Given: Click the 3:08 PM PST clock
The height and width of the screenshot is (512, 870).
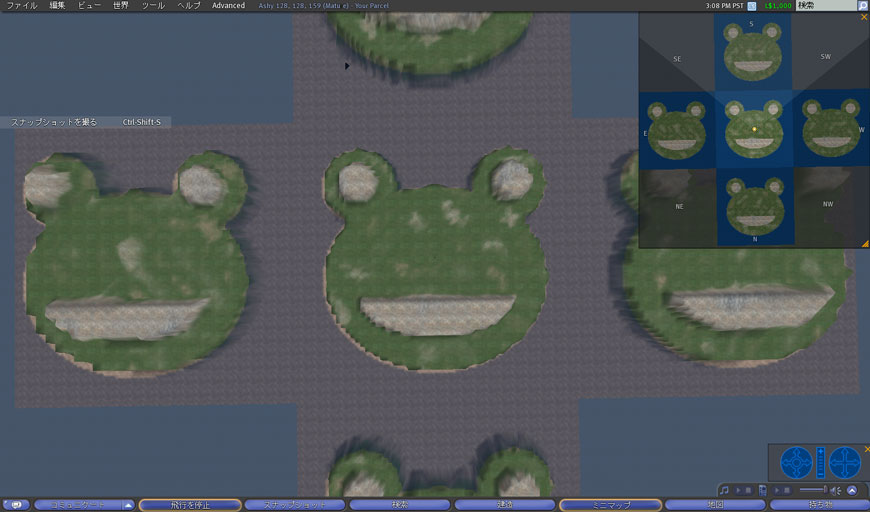Looking at the screenshot, I should (x=724, y=6).
